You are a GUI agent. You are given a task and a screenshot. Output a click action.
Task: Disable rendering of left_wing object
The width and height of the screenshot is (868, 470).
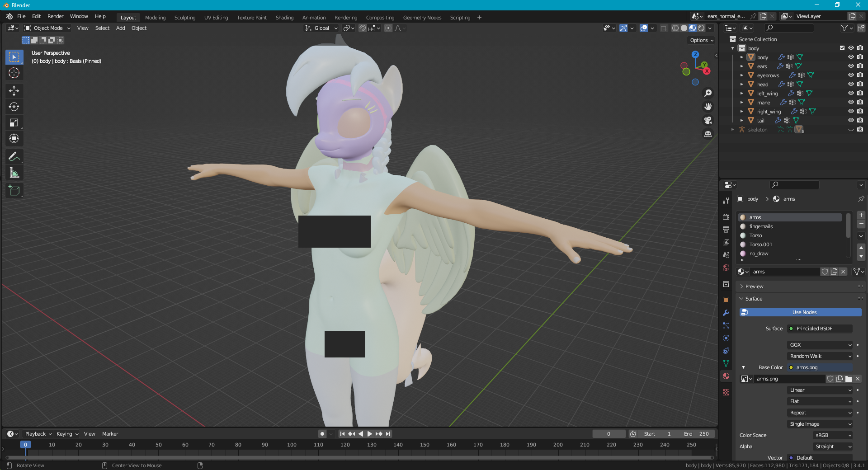click(x=860, y=93)
